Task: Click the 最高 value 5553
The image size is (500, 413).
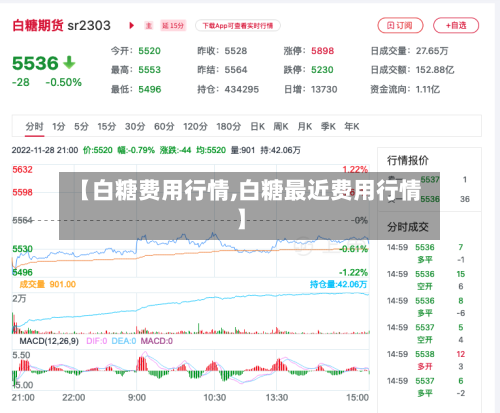Action: point(150,70)
